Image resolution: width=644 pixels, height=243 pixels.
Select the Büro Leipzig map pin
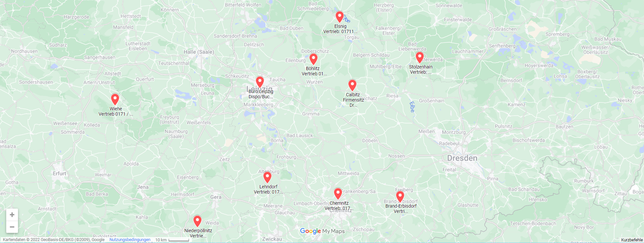click(260, 82)
